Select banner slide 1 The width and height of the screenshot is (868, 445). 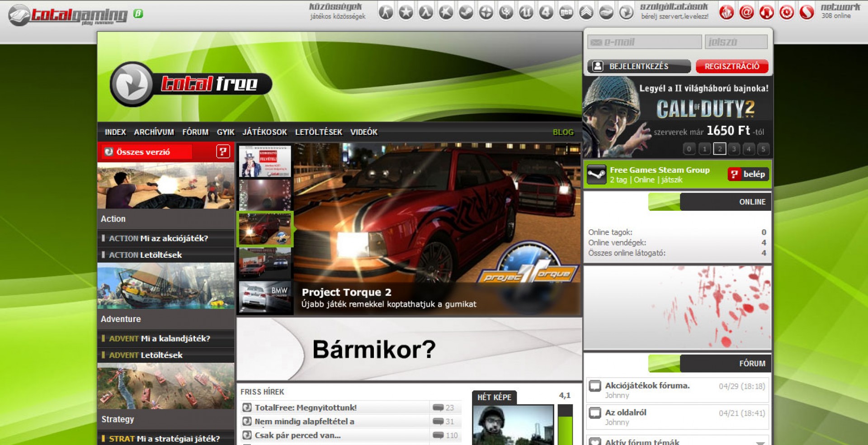tap(704, 149)
